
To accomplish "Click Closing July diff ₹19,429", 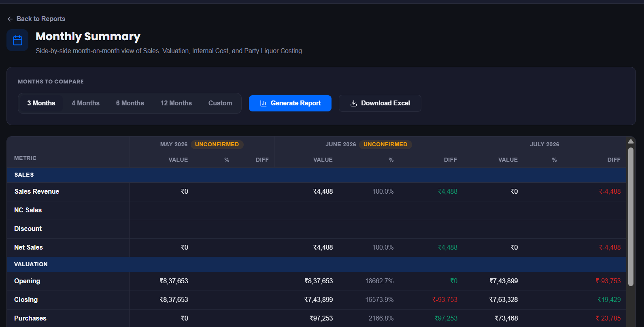I will click(x=609, y=300).
